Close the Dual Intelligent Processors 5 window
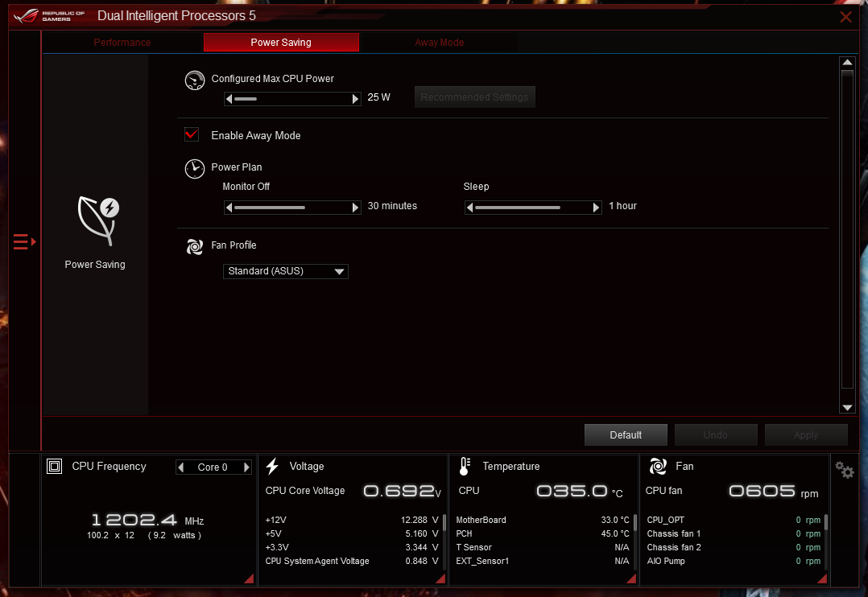Image resolution: width=868 pixels, height=597 pixels. [845, 17]
